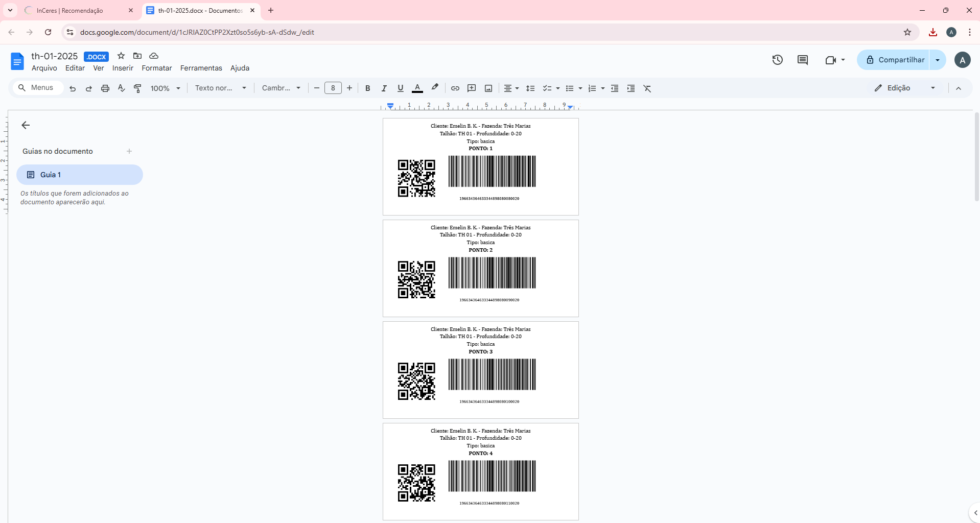
Task: Toggle underline formatting
Action: (401, 88)
